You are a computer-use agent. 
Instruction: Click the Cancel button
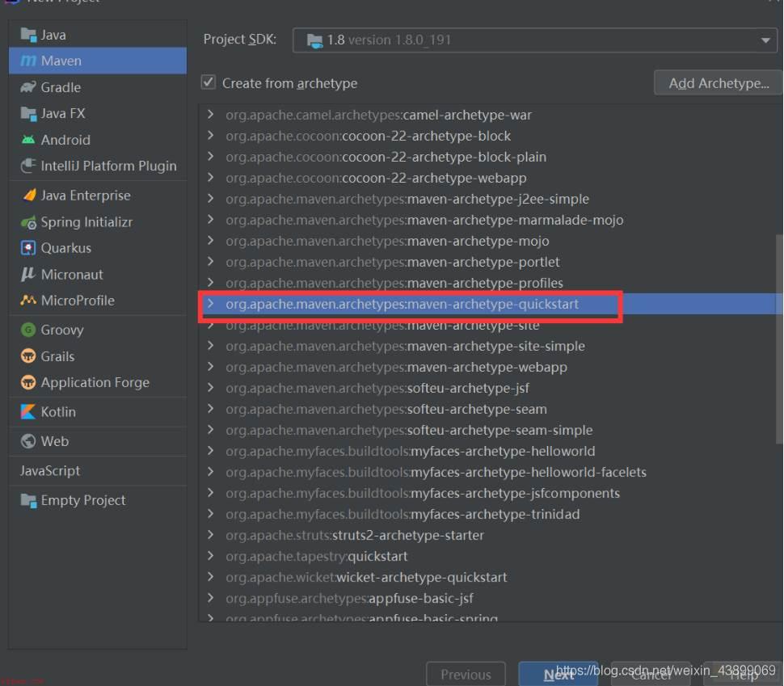651,674
